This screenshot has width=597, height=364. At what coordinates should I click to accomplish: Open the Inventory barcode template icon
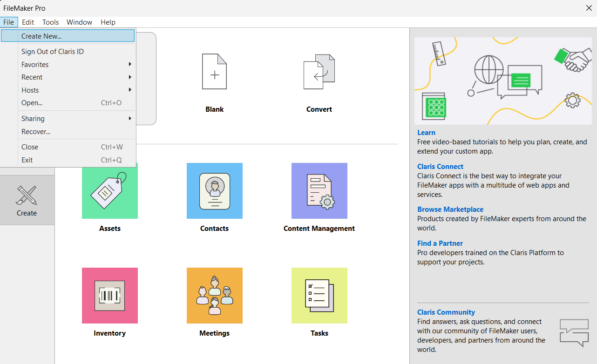(x=110, y=296)
